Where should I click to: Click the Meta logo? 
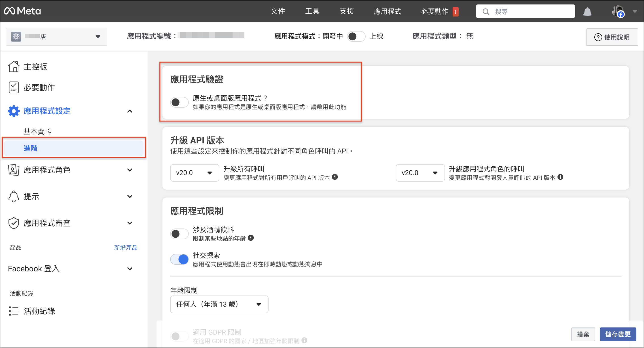22,11
